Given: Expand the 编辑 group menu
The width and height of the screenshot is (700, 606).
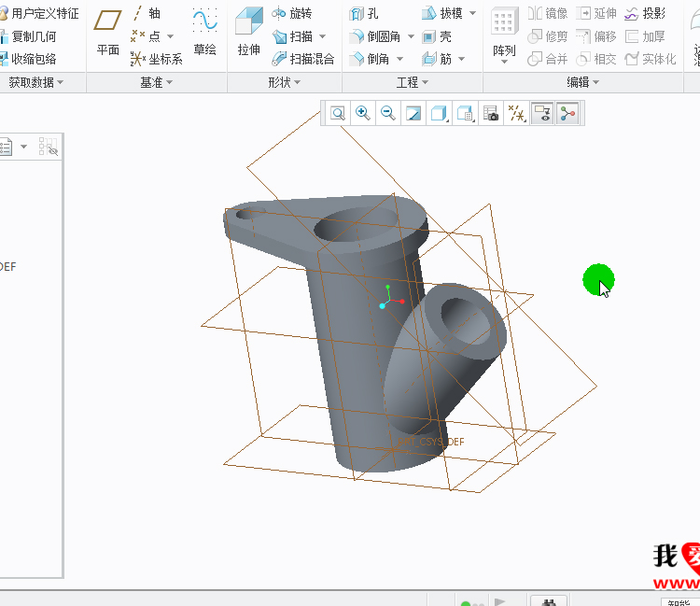Looking at the screenshot, I should coord(583,82).
